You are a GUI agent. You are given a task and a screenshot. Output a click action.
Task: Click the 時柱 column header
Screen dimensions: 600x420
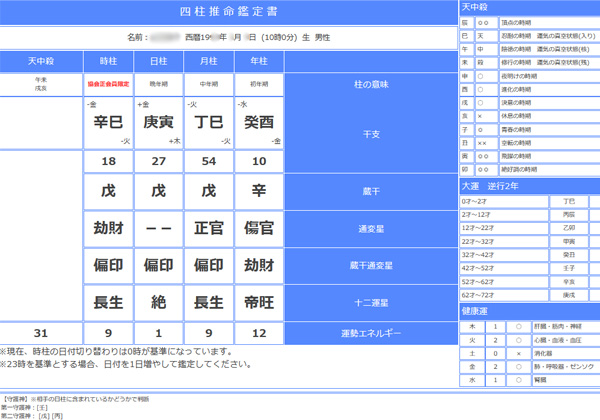point(108,61)
